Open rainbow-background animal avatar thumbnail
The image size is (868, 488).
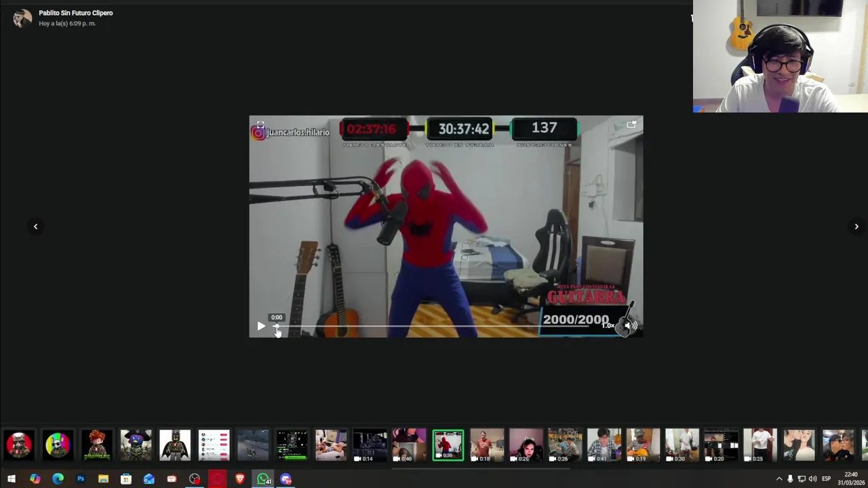click(58, 445)
